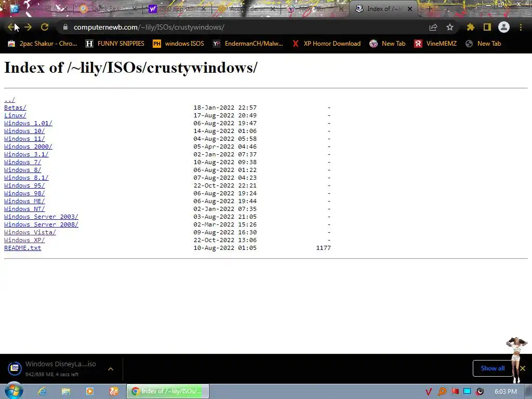Launch Internet Explorer from taskbar
Image resolution: width=532 pixels, height=399 pixels.
tap(42, 391)
